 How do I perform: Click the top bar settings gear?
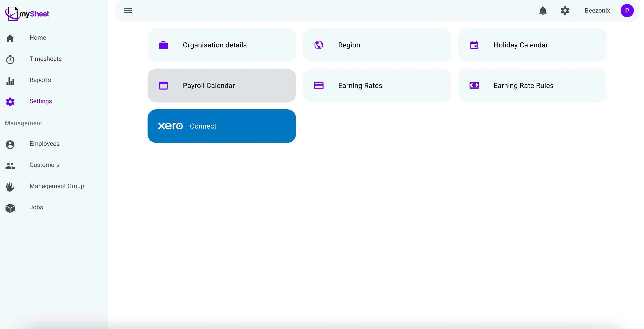click(x=565, y=11)
